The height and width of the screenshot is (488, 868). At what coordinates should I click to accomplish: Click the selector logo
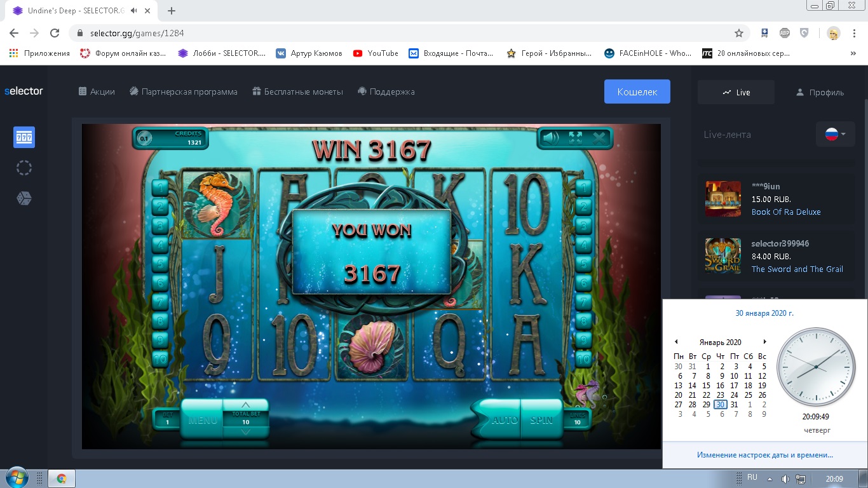coord(24,91)
